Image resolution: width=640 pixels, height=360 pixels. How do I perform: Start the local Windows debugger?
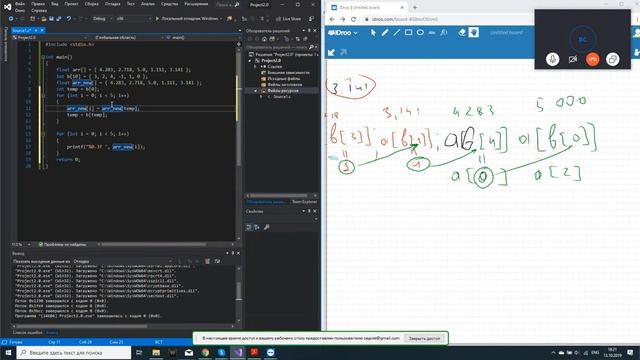click(189, 18)
